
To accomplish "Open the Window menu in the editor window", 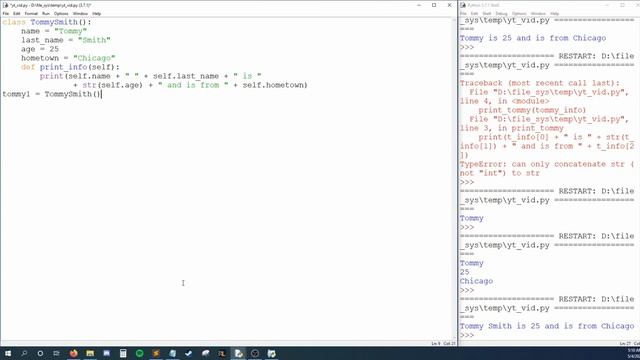I will [x=80, y=13].
